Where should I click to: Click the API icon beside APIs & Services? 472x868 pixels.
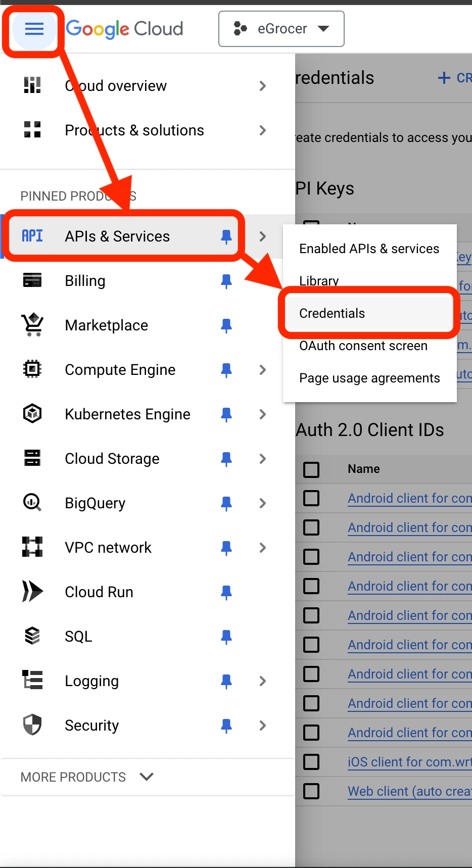[32, 236]
